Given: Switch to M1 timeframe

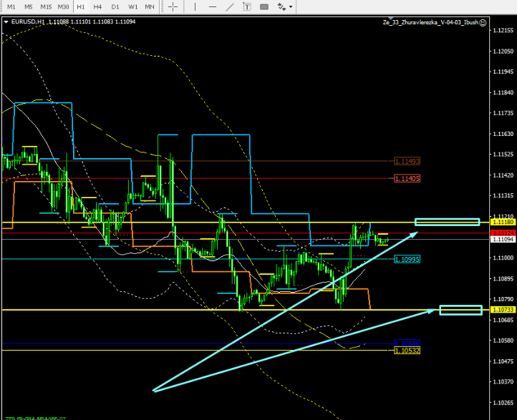Looking at the screenshot, I should 11,6.
